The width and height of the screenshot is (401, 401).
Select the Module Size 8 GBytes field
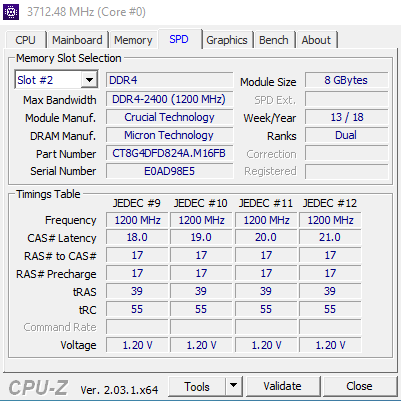(346, 80)
